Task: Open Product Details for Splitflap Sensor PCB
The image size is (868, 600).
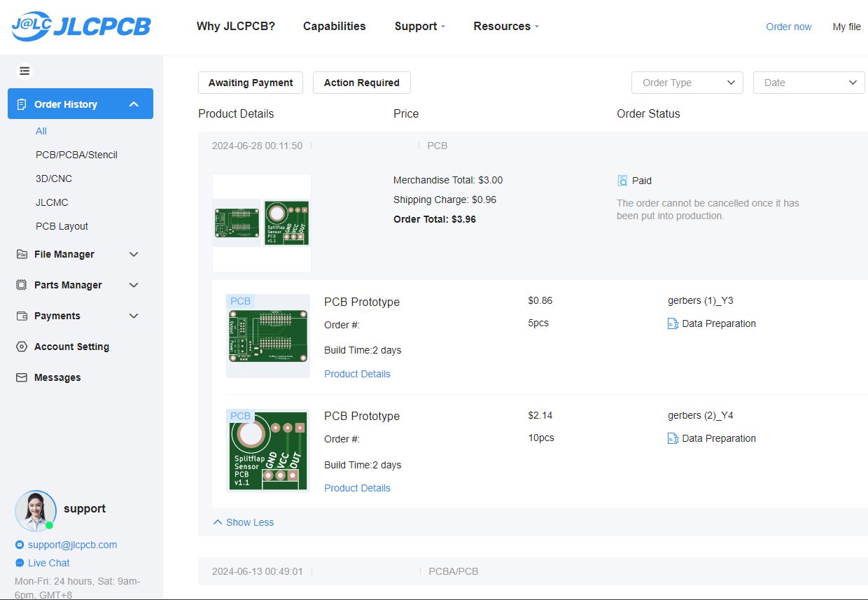Action: tap(357, 488)
